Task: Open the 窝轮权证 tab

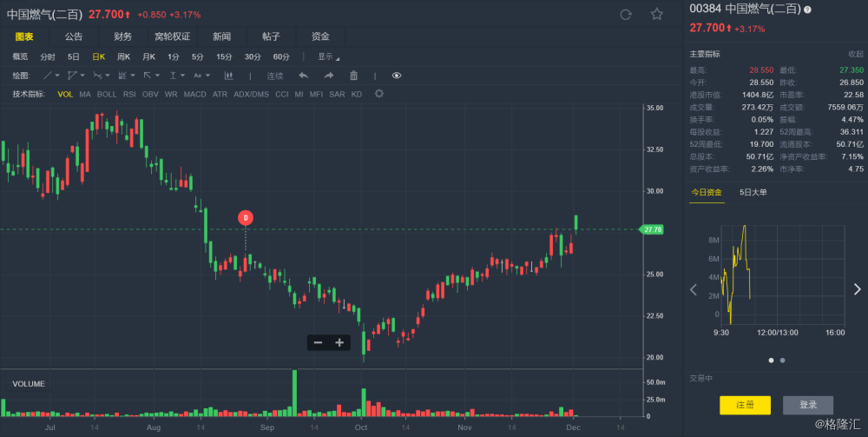Action: click(x=172, y=36)
